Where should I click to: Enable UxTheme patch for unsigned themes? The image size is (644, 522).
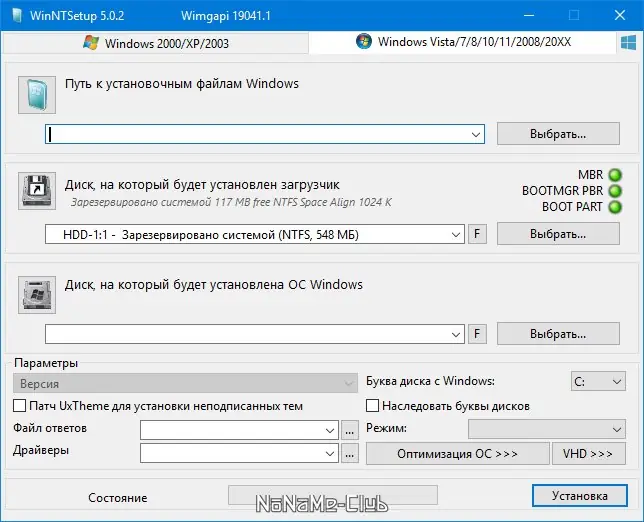(19, 406)
